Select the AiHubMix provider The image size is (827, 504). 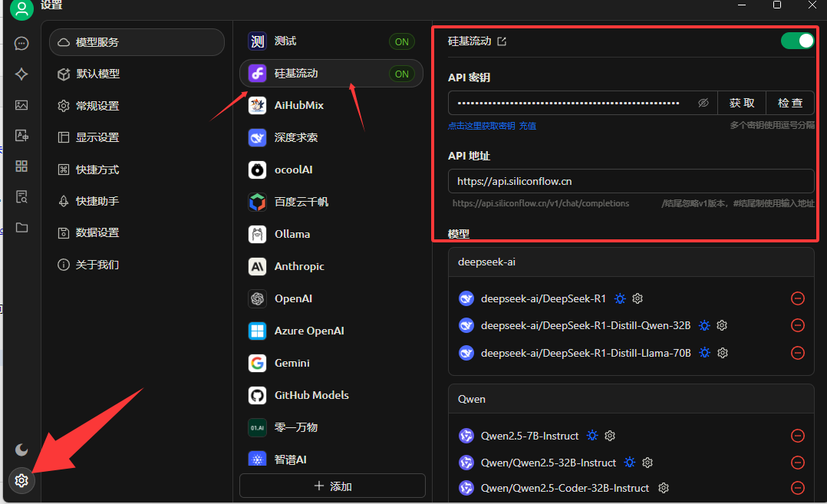click(x=331, y=105)
